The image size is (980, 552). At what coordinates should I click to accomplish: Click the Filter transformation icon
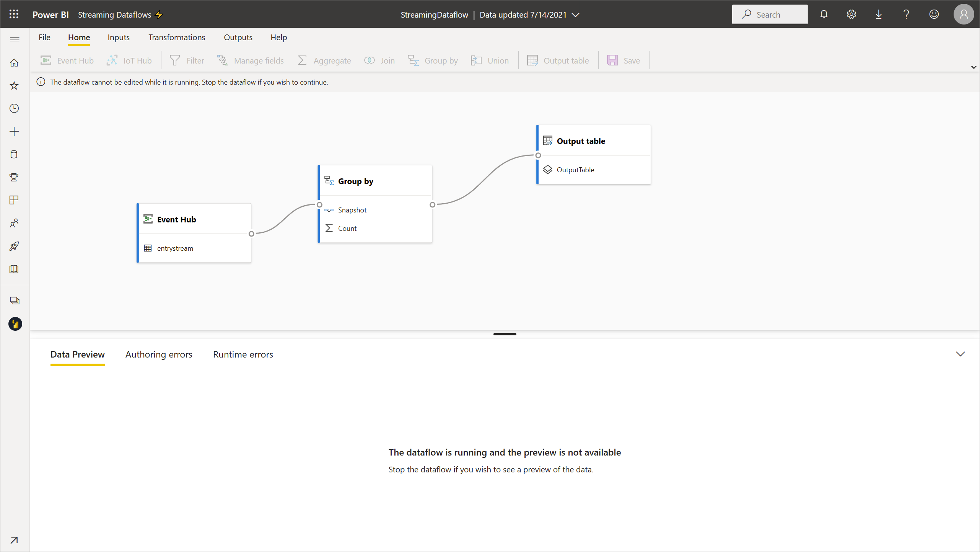click(174, 60)
